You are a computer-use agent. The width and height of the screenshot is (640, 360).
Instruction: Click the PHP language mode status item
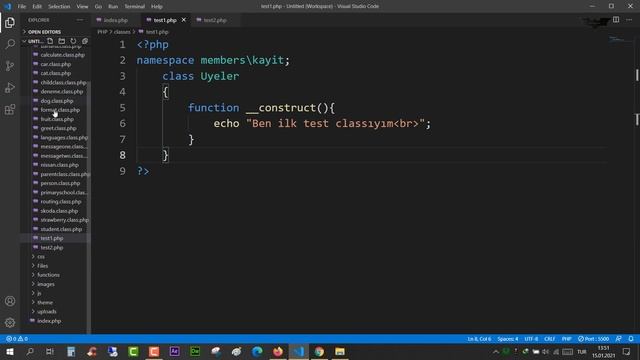(x=567, y=339)
